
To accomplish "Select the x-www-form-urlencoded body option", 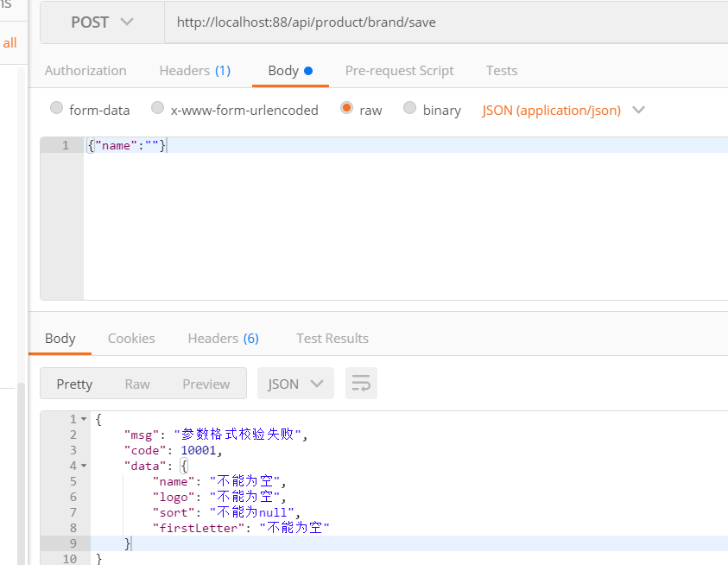I will click(157, 109).
